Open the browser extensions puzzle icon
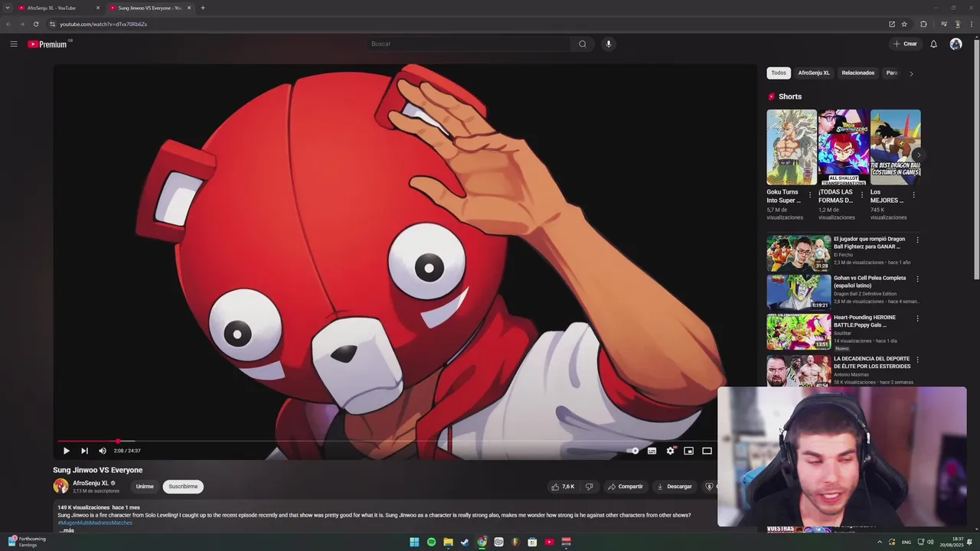The height and width of the screenshot is (551, 980). tap(923, 24)
